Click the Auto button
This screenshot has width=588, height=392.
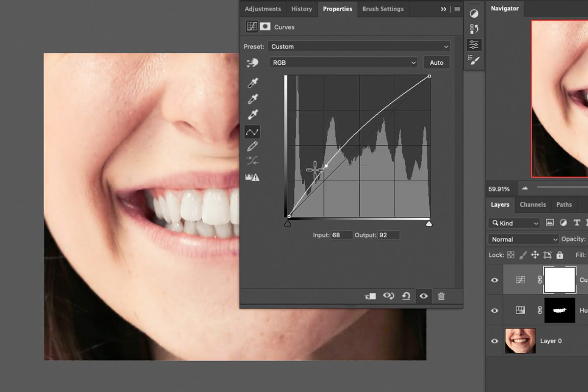pyautogui.click(x=436, y=62)
